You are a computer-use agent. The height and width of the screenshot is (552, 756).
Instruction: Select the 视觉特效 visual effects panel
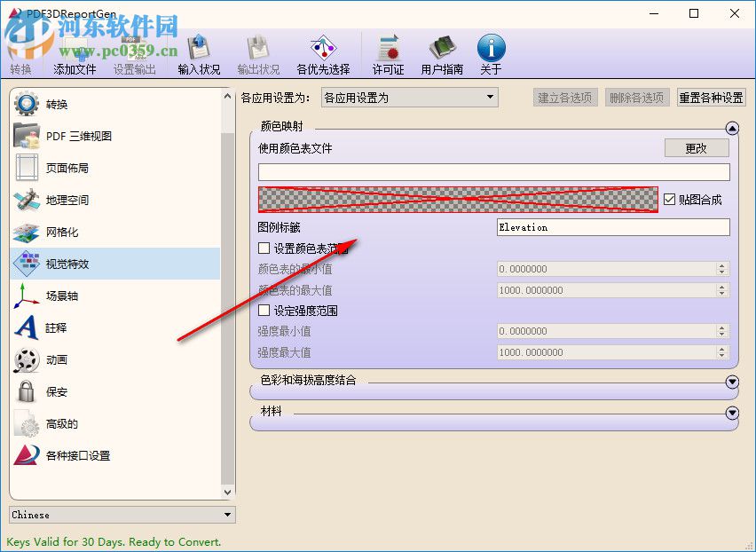tap(67, 264)
